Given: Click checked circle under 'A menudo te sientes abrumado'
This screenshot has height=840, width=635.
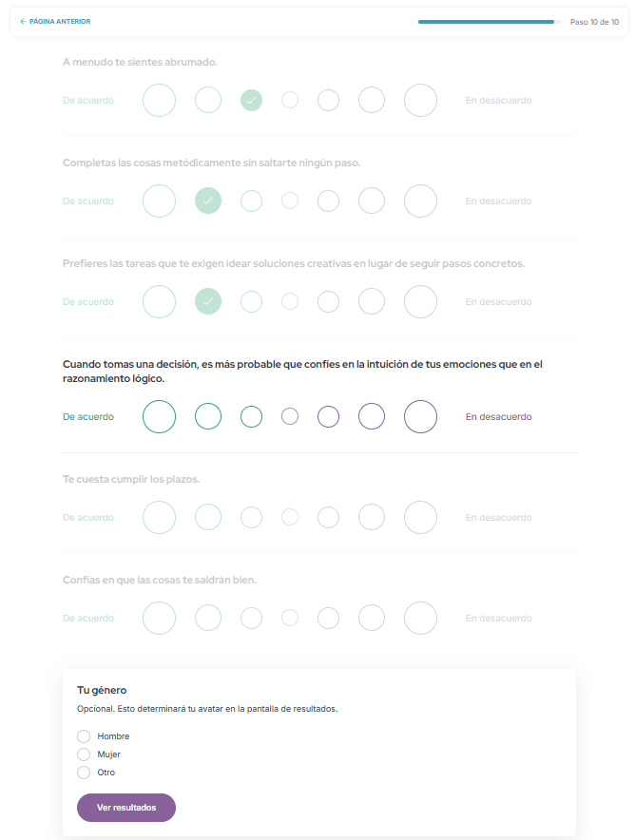Looking at the screenshot, I should [x=251, y=100].
